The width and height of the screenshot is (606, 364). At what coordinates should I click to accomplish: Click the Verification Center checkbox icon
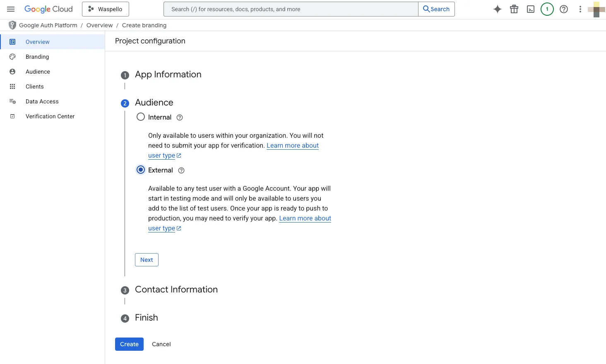[12, 116]
